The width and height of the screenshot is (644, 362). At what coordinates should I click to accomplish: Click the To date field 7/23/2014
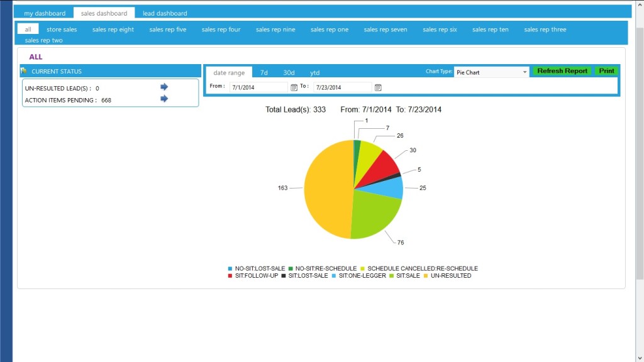(342, 87)
